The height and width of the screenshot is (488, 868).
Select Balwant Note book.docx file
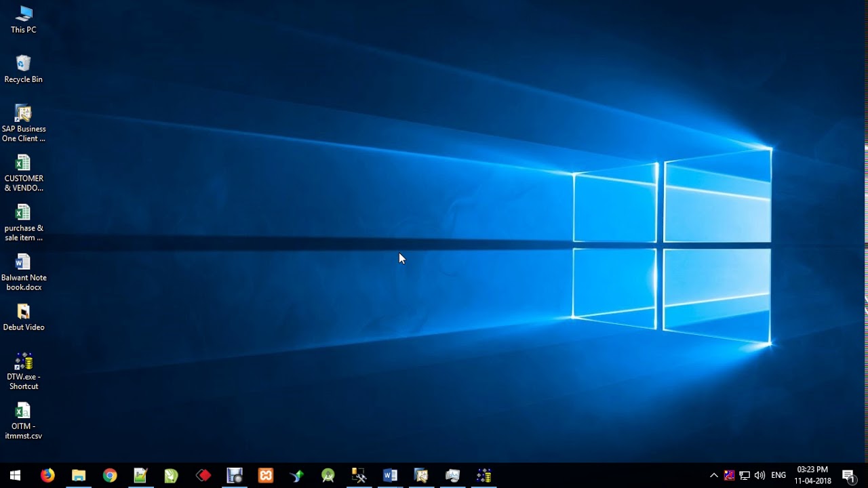click(24, 272)
